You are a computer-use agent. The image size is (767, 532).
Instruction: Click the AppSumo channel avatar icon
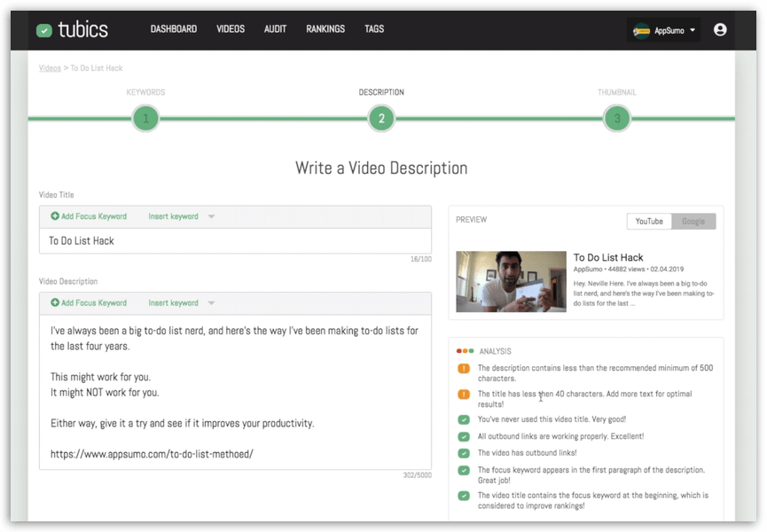(641, 30)
